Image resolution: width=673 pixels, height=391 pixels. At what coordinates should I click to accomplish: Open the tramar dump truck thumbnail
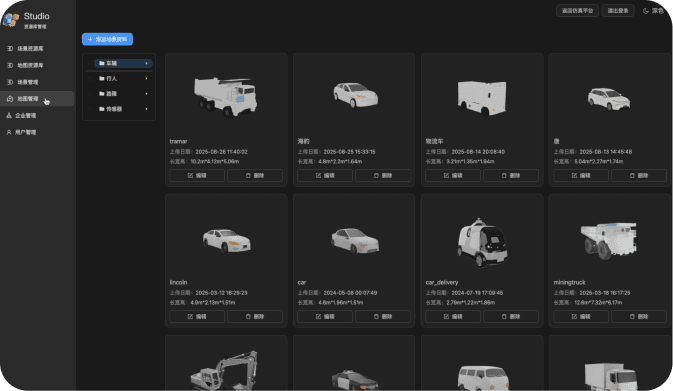226,97
